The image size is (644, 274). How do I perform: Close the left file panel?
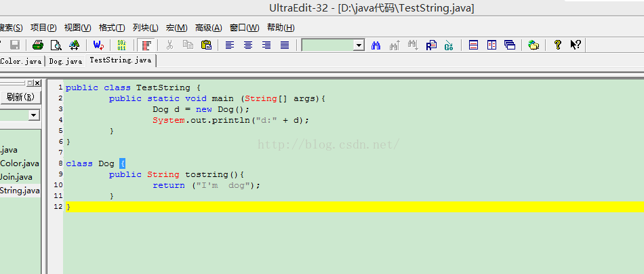tap(37, 83)
